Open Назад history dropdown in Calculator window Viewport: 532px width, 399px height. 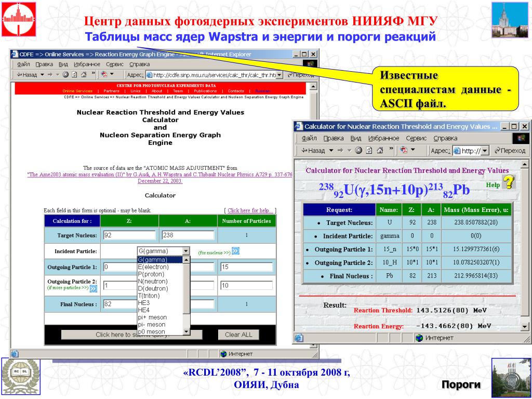(x=331, y=150)
